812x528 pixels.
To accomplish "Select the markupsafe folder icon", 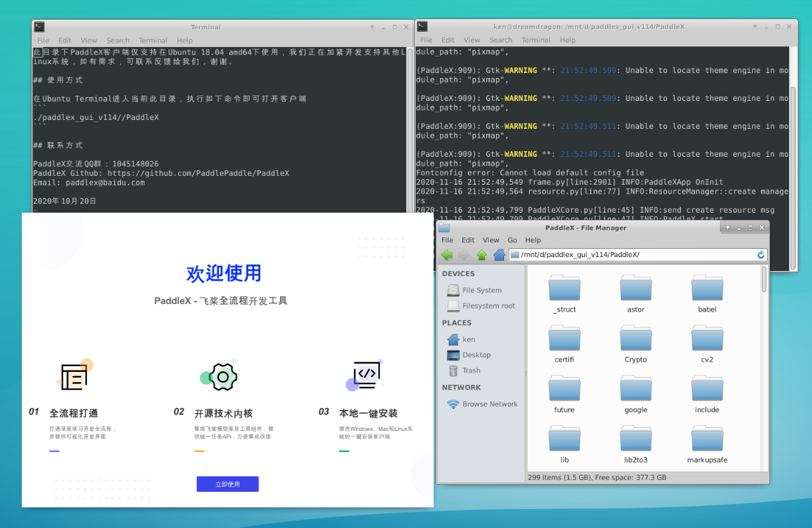I will (707, 439).
